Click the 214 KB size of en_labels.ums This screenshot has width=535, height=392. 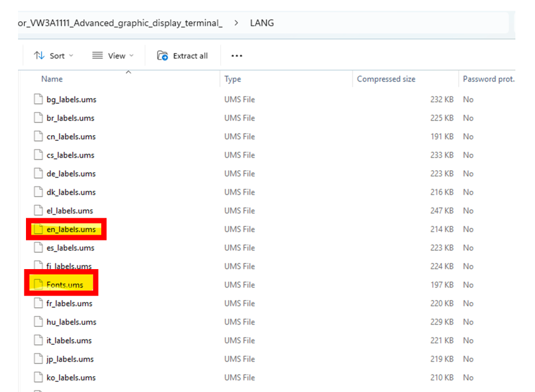pyautogui.click(x=442, y=229)
